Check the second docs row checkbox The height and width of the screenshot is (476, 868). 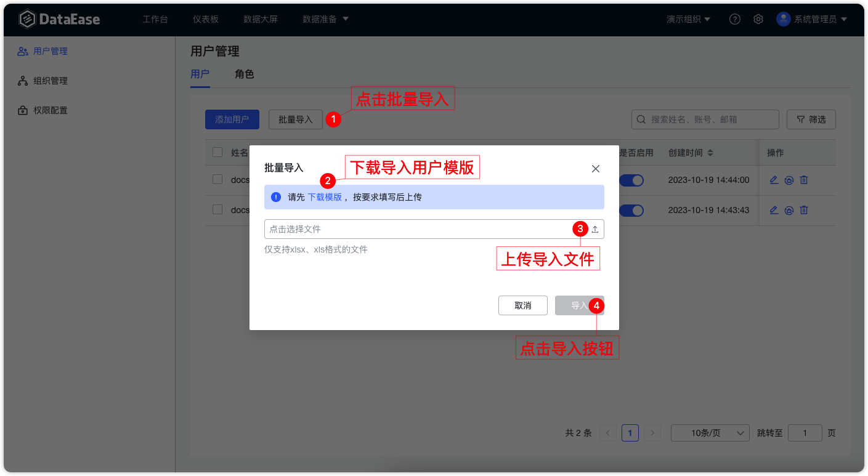tap(217, 210)
